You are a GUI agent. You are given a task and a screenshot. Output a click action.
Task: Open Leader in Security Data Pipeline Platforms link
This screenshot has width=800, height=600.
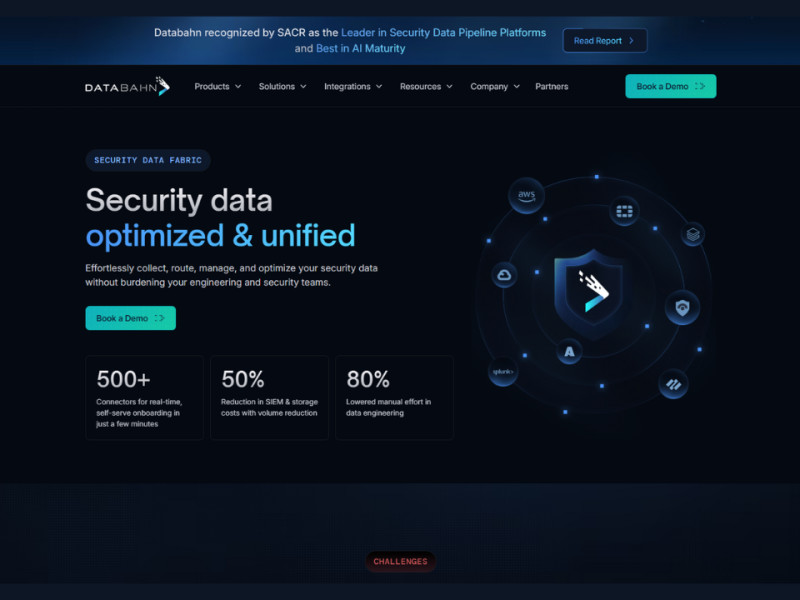point(443,33)
